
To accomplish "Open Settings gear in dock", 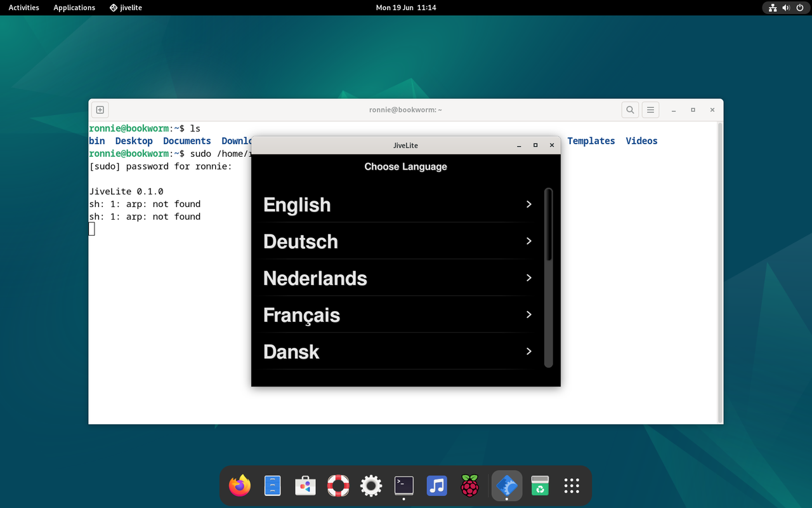I will click(x=371, y=486).
